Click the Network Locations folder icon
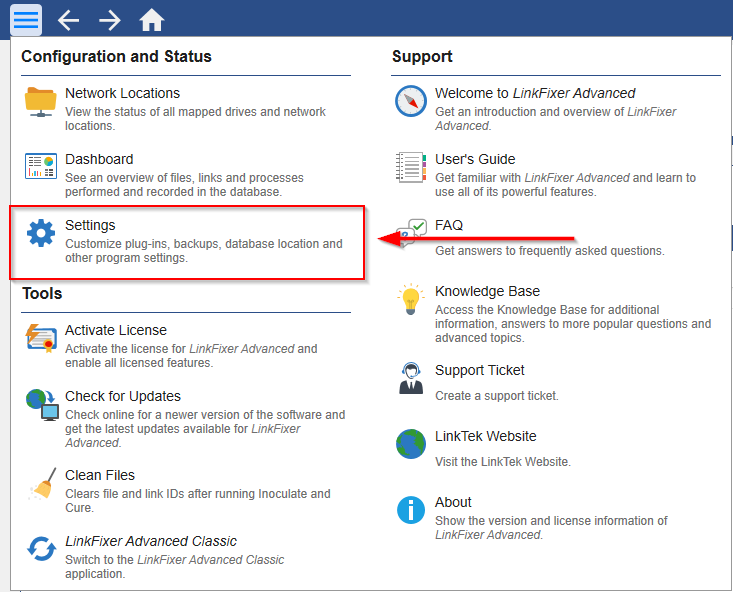The width and height of the screenshot is (733, 592). (41, 101)
